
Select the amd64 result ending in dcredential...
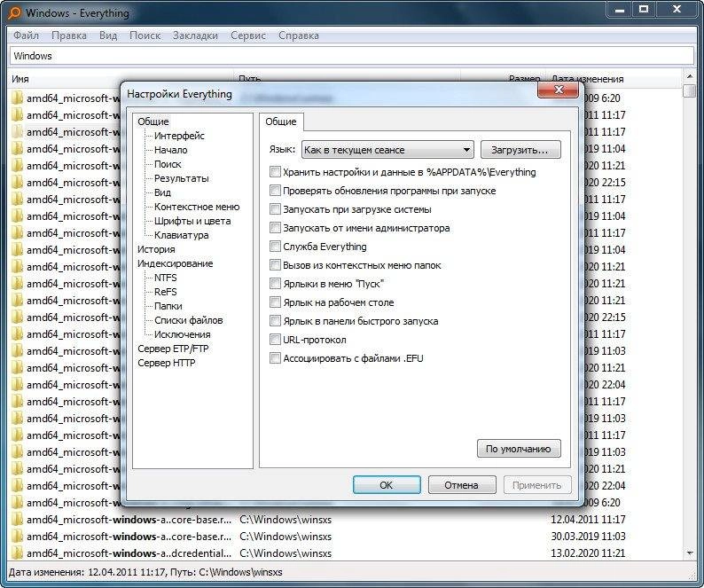(346, 553)
